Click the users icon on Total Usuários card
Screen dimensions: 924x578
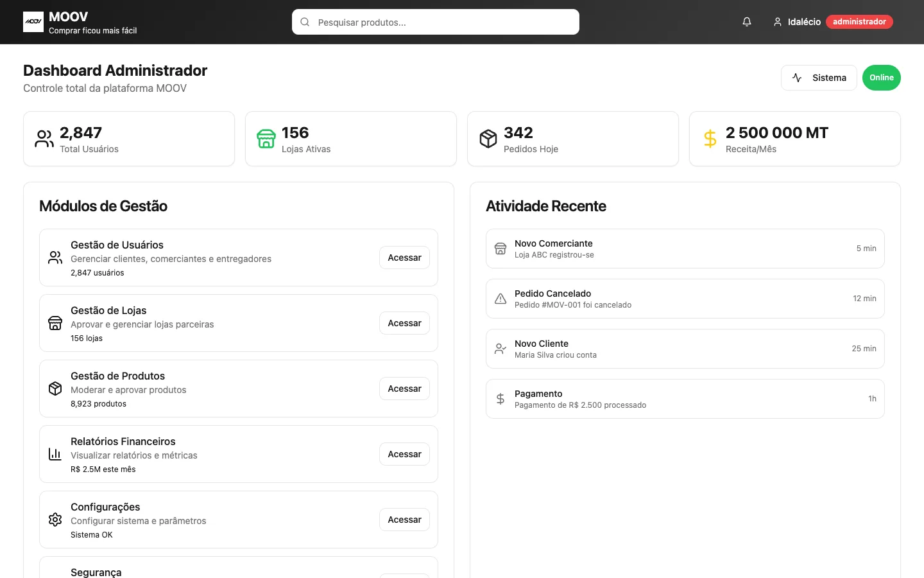coord(44,139)
